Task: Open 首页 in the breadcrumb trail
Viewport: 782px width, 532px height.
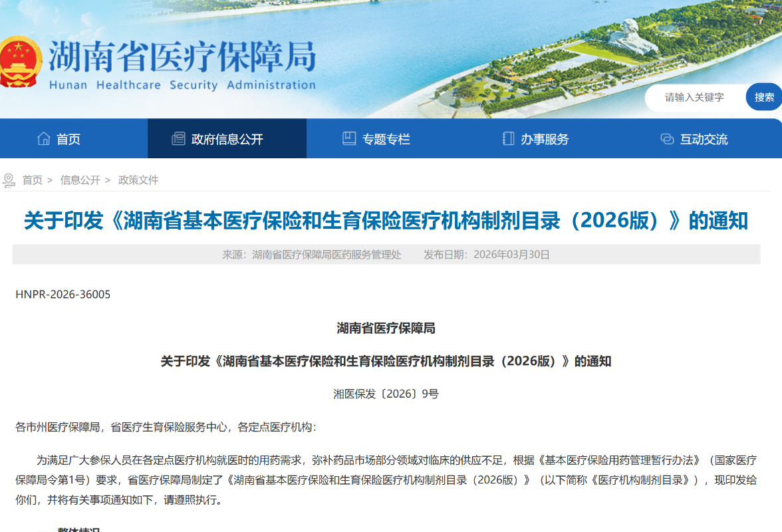Action: pos(33,180)
